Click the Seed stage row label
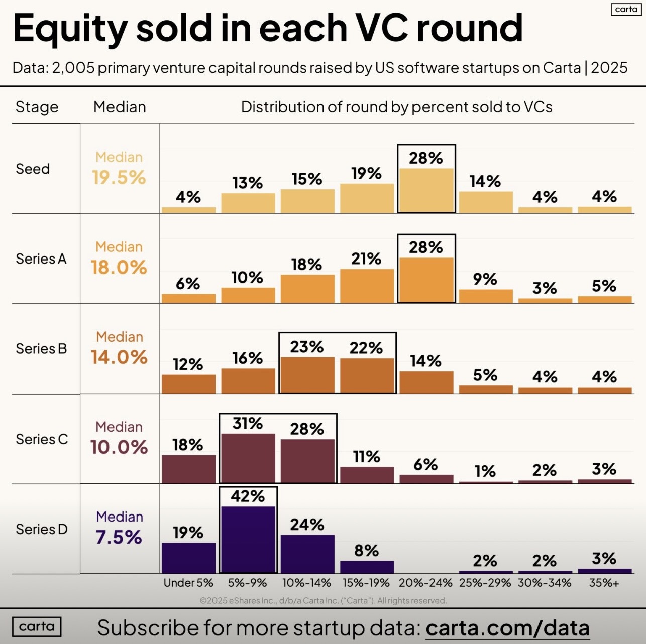646x644 pixels. tap(33, 169)
